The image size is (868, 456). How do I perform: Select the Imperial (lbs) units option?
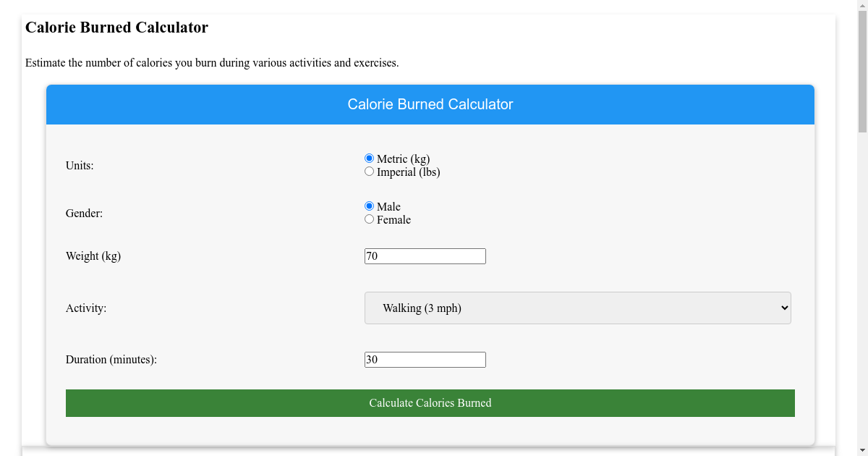369,171
